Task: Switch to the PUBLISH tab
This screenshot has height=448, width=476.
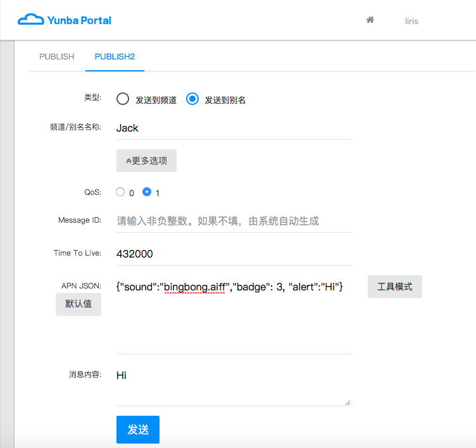Action: (57, 57)
